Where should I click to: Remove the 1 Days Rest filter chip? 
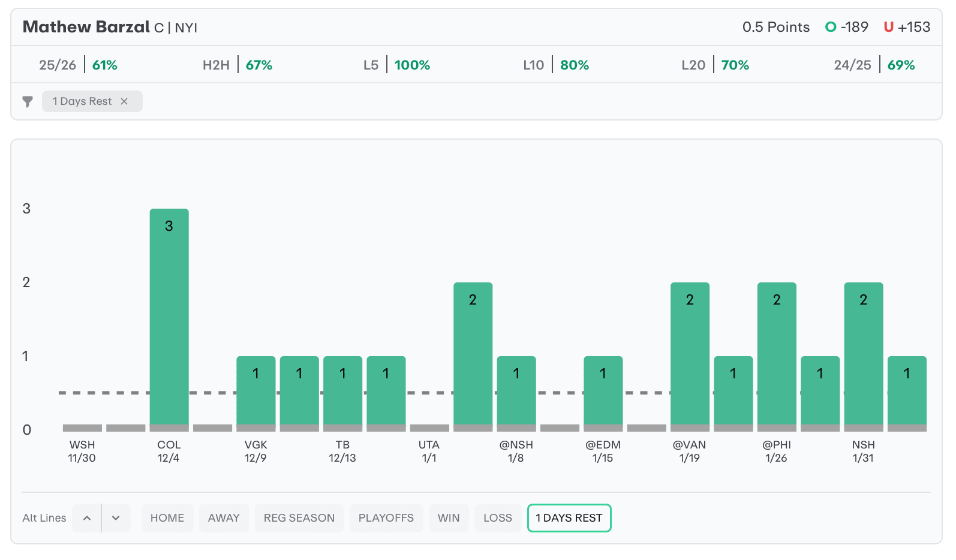click(124, 101)
